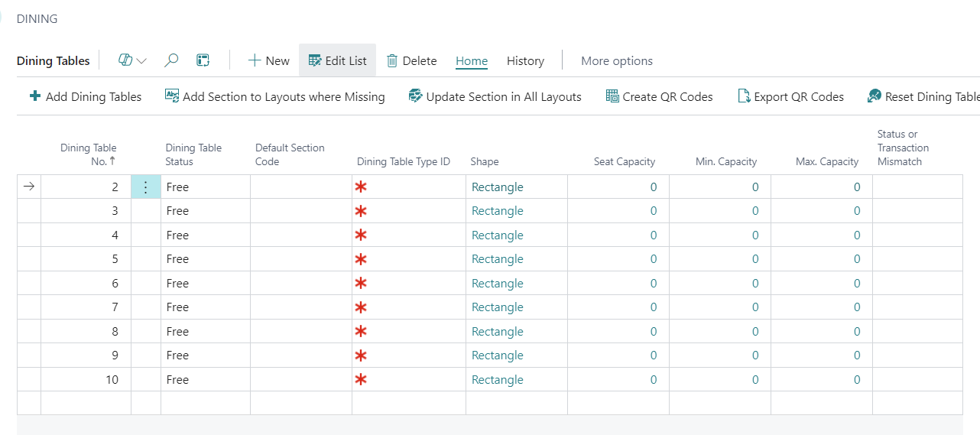The width and height of the screenshot is (980, 435).
Task: Open row options menu for table 2
Action: click(x=146, y=187)
